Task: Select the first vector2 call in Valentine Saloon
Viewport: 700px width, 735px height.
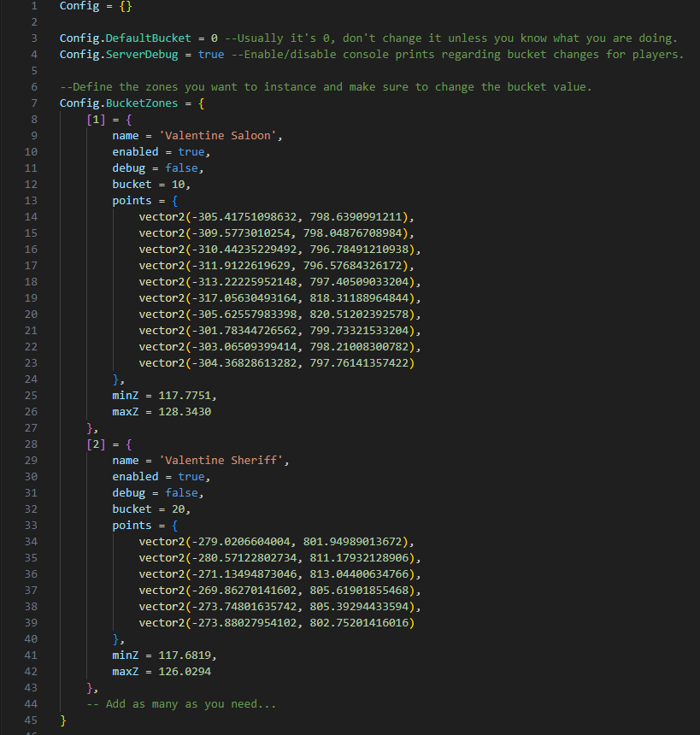Action: [274, 216]
